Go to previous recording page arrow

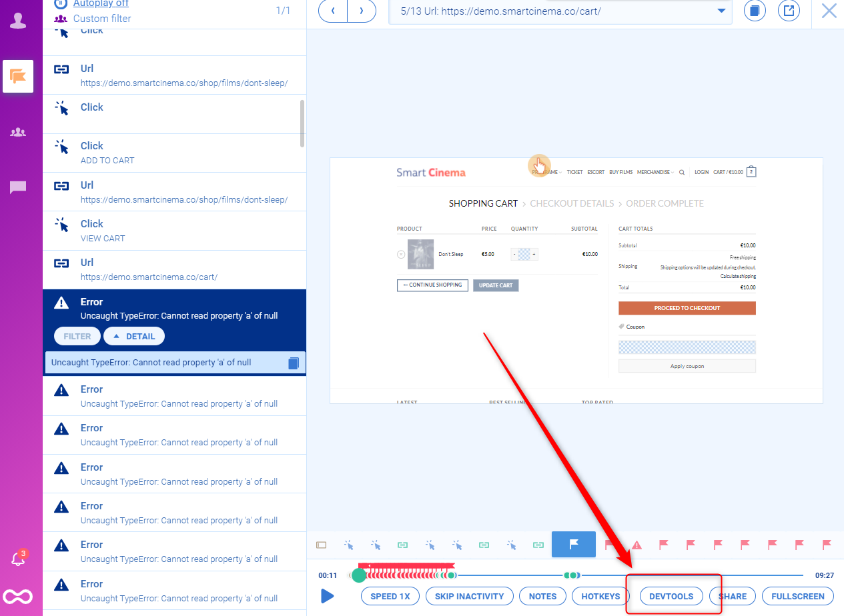point(333,11)
